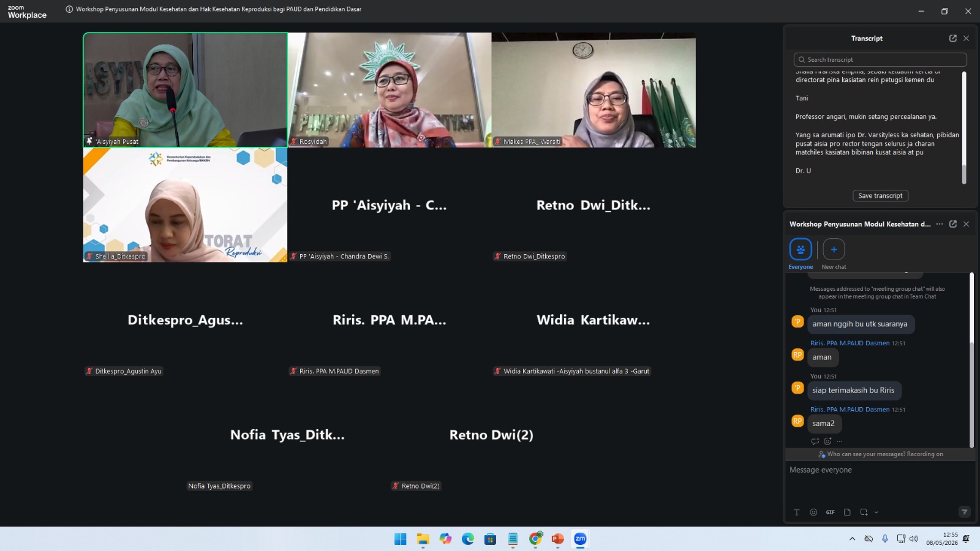Open the notifications bell in system tray
Image resolution: width=980 pixels, height=551 pixels.
pos(966,539)
